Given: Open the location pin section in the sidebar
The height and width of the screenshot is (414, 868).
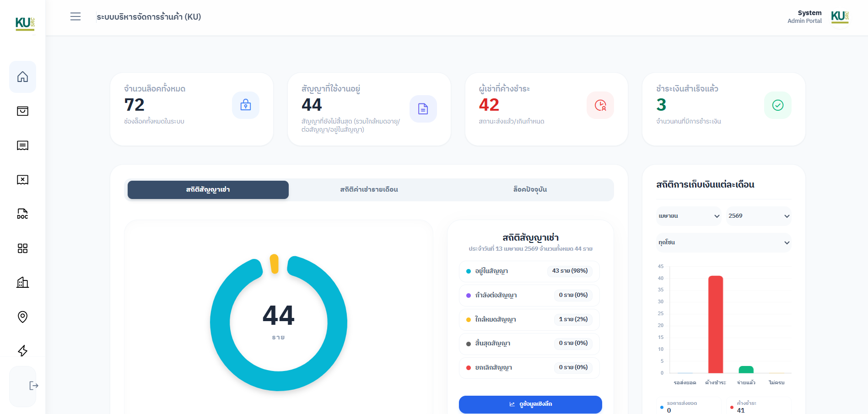Looking at the screenshot, I should coord(22,317).
